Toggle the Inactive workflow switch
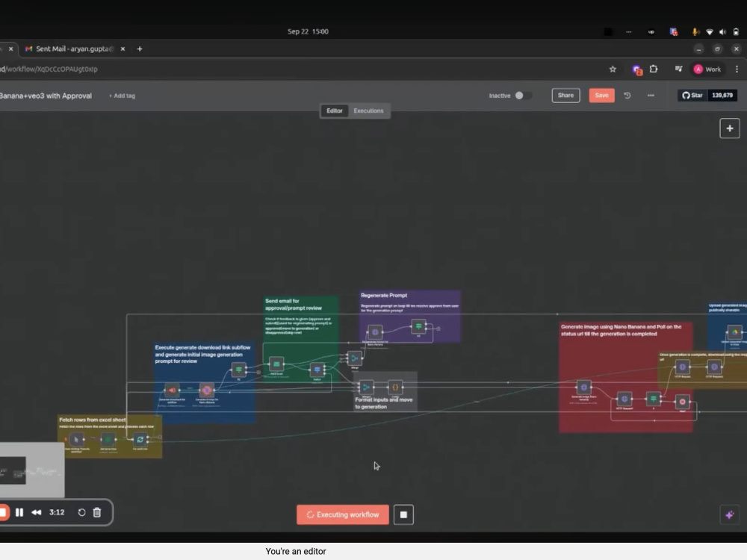Screen dimensions: 747x560 tap(523, 96)
